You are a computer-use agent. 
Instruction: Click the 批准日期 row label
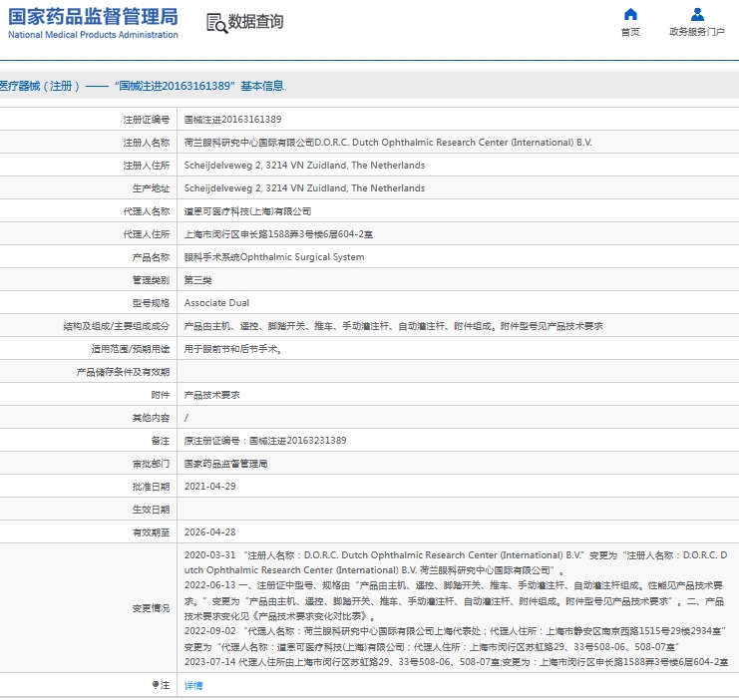coord(151,487)
